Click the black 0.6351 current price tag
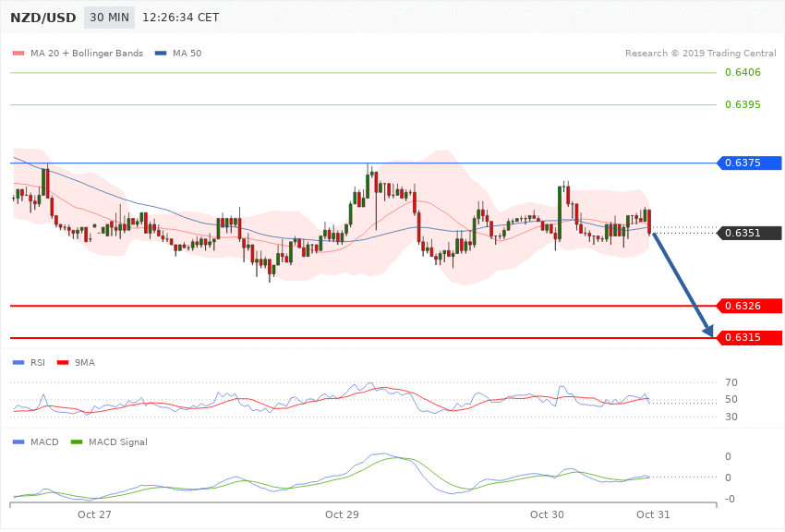785x532 pixels. pos(749,233)
